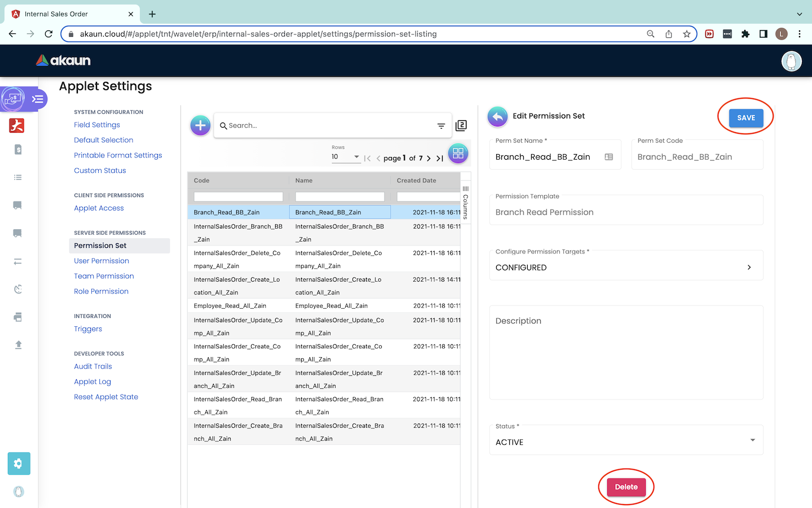812x508 pixels.
Task: Open the Audit Trails link
Action: click(93, 366)
